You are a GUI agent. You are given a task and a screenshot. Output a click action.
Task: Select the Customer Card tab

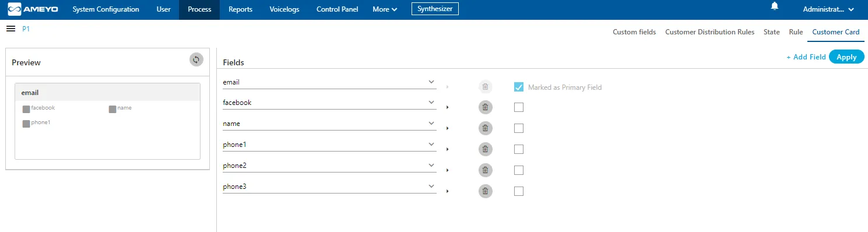coord(836,32)
